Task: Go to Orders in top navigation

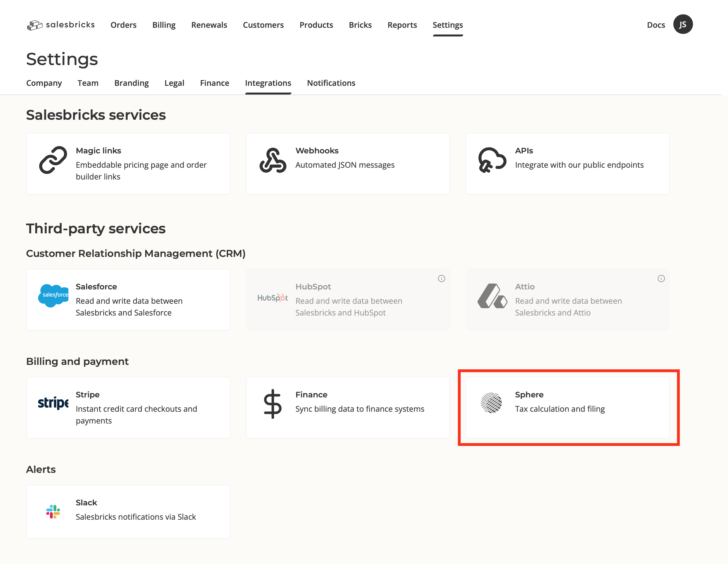Action: 123,25
